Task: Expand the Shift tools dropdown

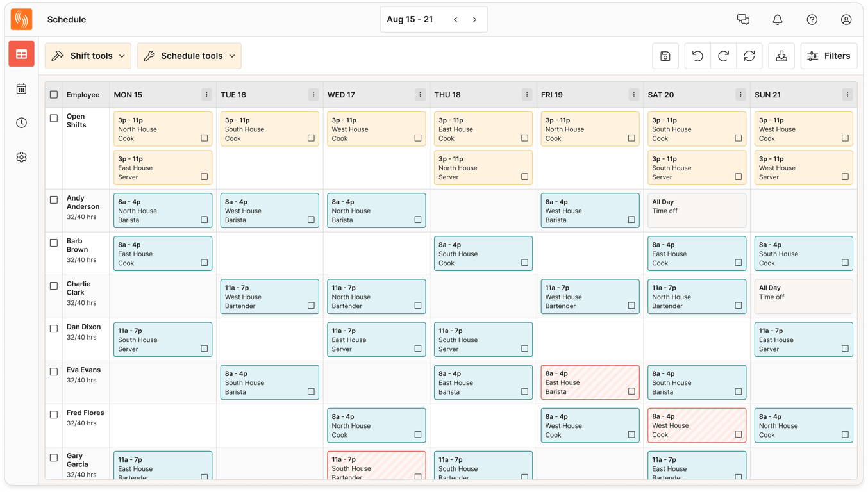Action: point(88,56)
